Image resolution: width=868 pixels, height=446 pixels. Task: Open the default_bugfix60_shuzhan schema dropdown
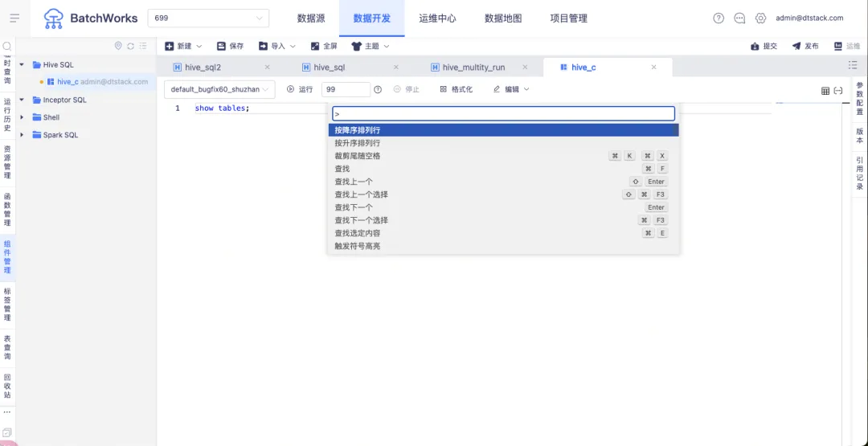coord(219,89)
